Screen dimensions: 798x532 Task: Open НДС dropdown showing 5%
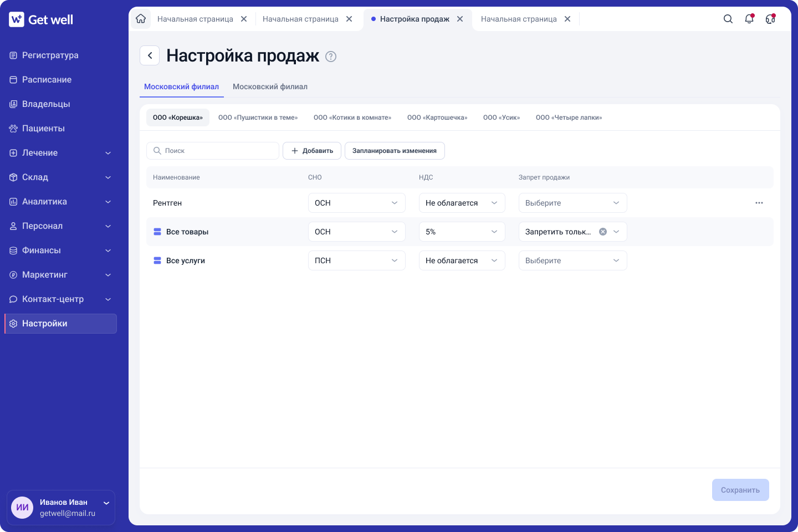click(x=462, y=232)
